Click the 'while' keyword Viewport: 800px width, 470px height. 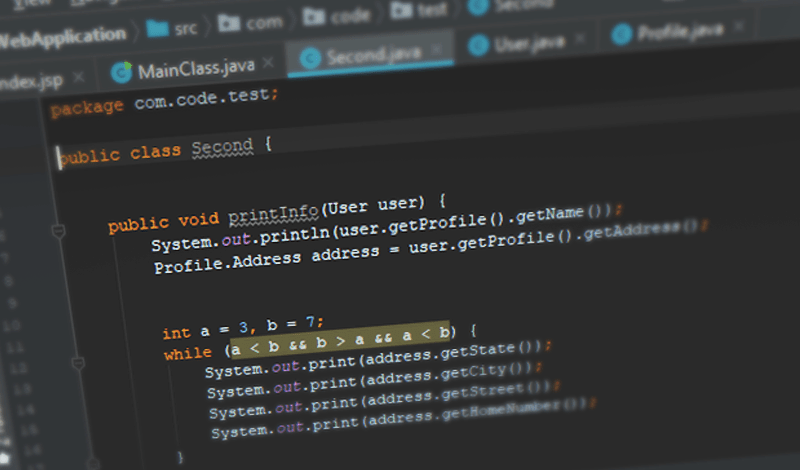pyautogui.click(x=188, y=353)
